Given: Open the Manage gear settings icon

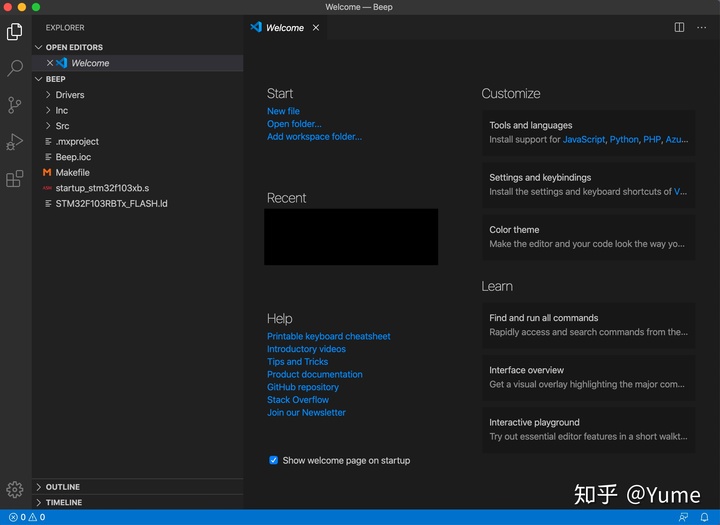Looking at the screenshot, I should (15, 490).
